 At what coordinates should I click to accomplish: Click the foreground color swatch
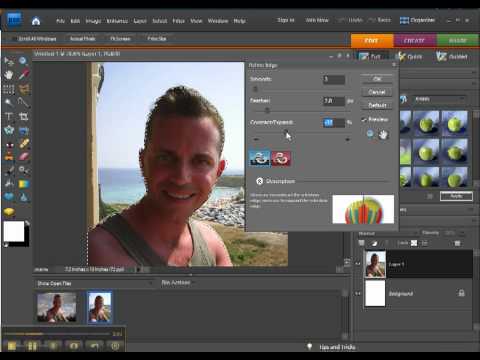click(14, 231)
